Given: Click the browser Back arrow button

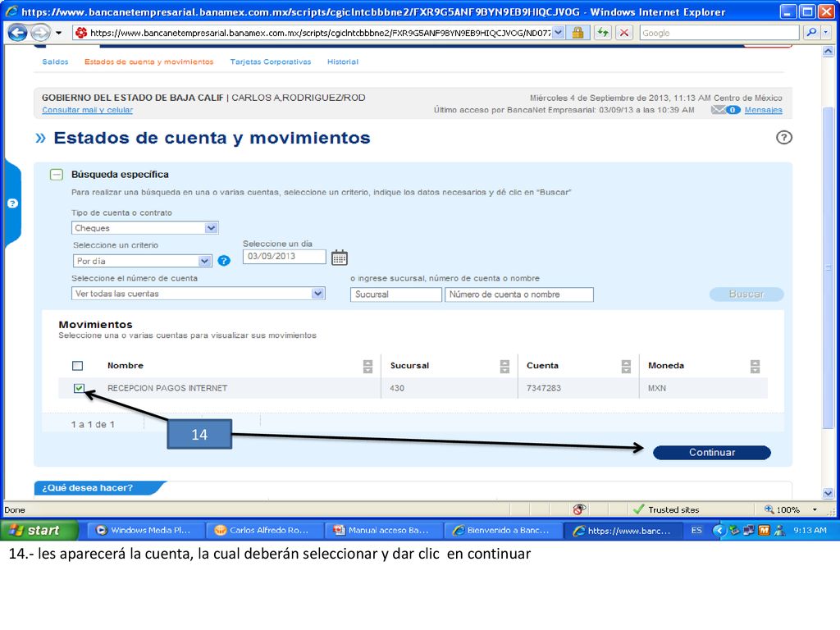Looking at the screenshot, I should pos(17,33).
